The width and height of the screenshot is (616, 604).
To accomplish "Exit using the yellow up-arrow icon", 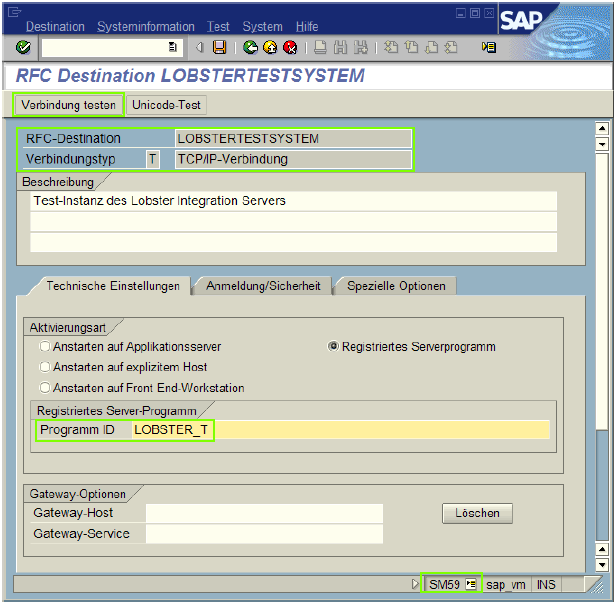I will click(270, 48).
